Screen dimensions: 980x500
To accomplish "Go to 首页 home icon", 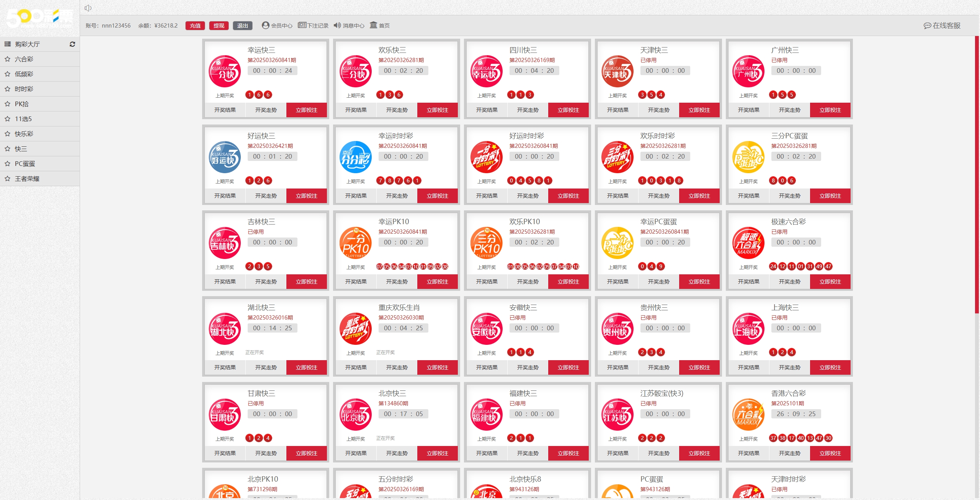I will click(x=373, y=25).
